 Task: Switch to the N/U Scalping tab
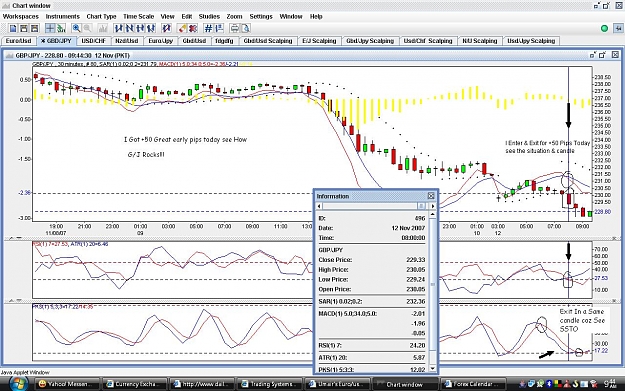480,41
